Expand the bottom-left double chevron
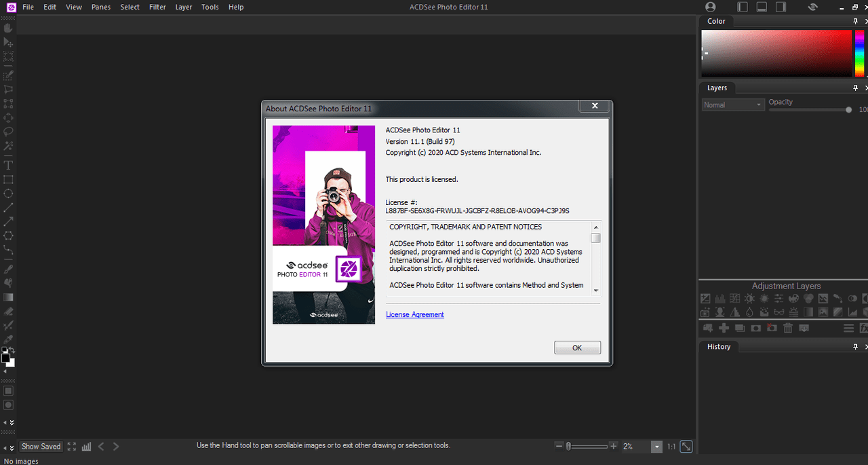This screenshot has width=868, height=465. [x=12, y=447]
